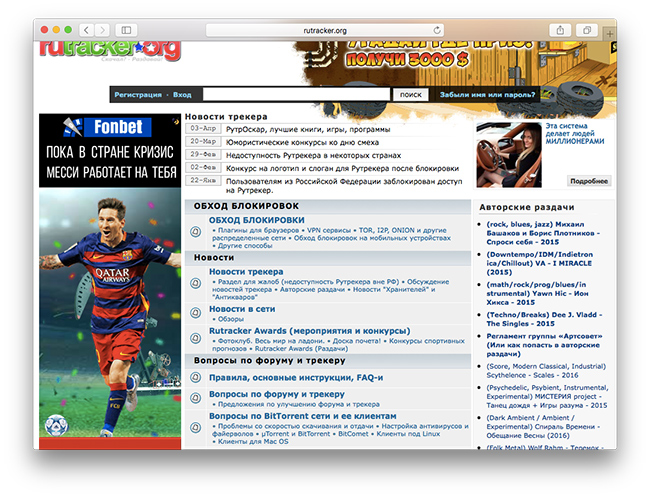Screen dimensions: 650x497
Task: Open Регламент группы «Артсовет» link
Action: [x=544, y=345]
